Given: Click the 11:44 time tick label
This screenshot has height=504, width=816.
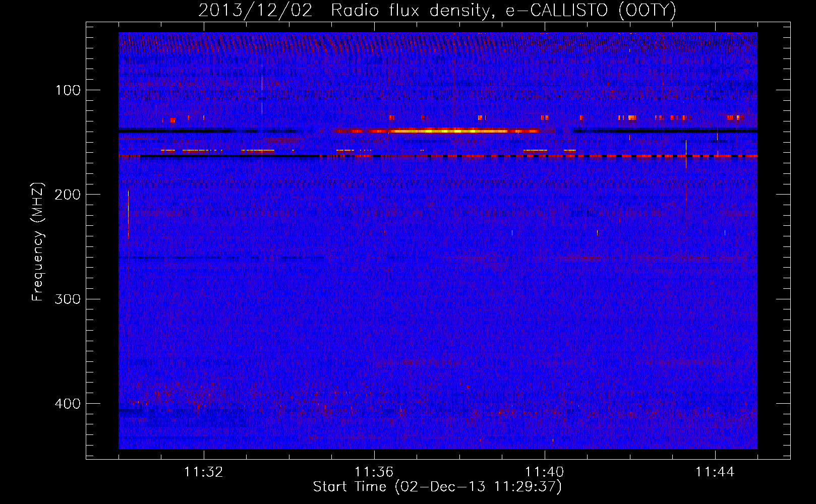Looking at the screenshot, I should point(715,472).
